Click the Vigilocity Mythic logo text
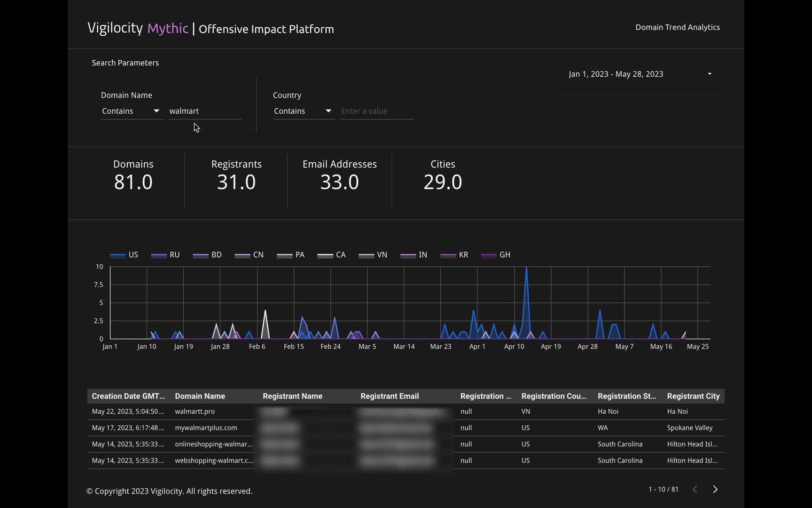812x508 pixels. pyautogui.click(x=138, y=28)
